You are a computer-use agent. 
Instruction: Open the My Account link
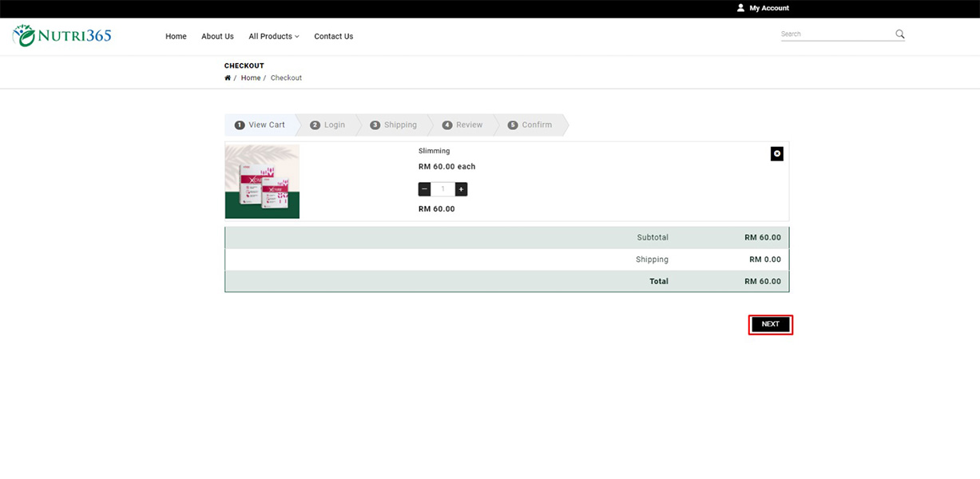pos(768,8)
